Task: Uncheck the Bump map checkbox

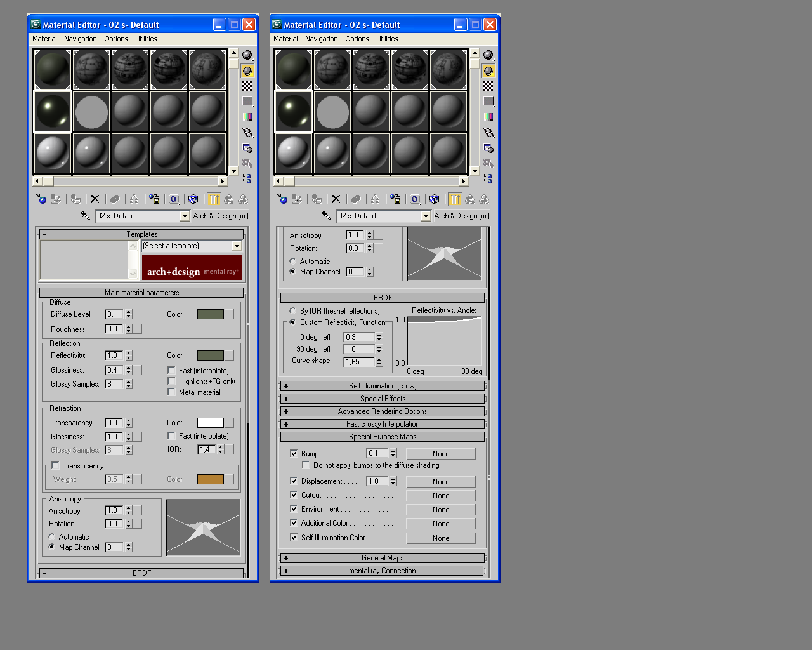Action: click(x=294, y=453)
